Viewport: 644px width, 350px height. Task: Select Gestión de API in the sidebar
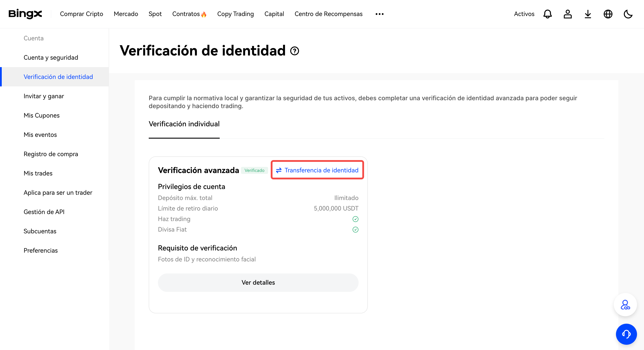point(44,212)
